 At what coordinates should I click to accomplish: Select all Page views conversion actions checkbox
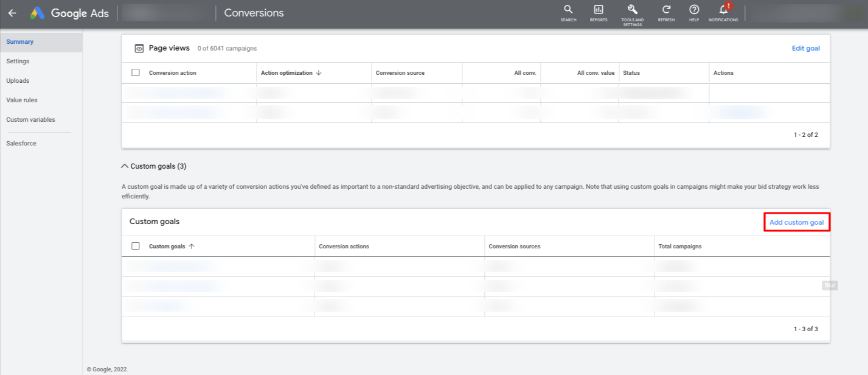pyautogui.click(x=136, y=72)
